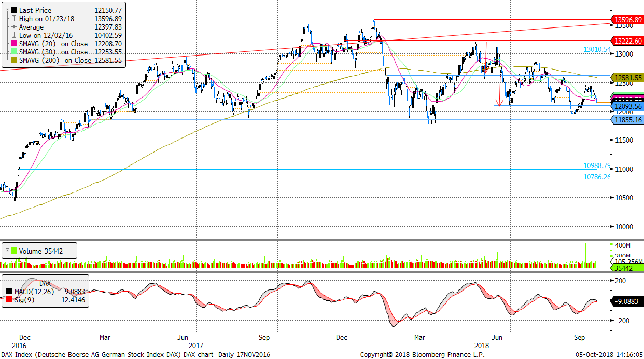Viewport: 644px width, 359px height.
Task: Click the "Last Price" legend label
Action: (35, 10)
